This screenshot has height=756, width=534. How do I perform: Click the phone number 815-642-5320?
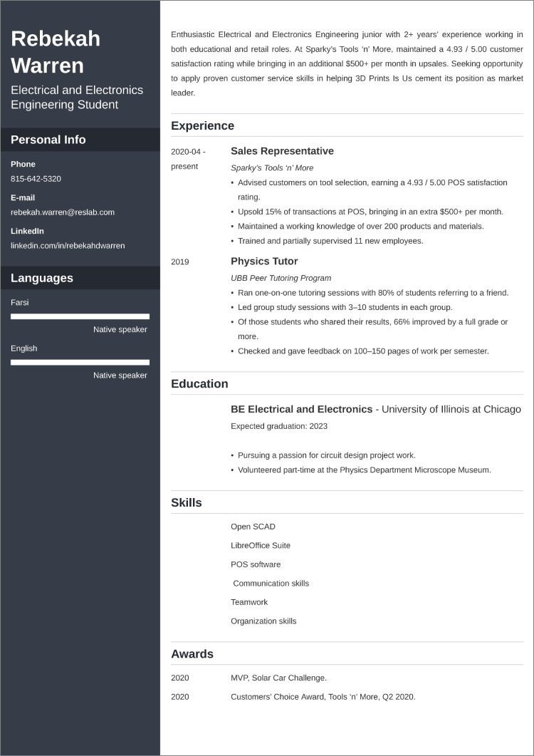coord(36,179)
